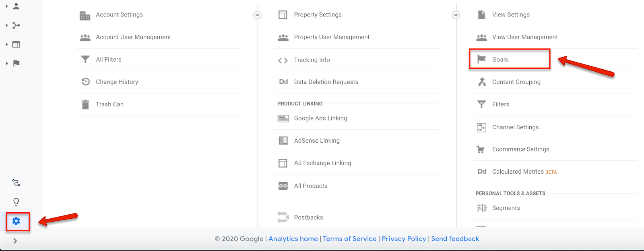
Task: Open Property Settings
Action: pos(318,15)
